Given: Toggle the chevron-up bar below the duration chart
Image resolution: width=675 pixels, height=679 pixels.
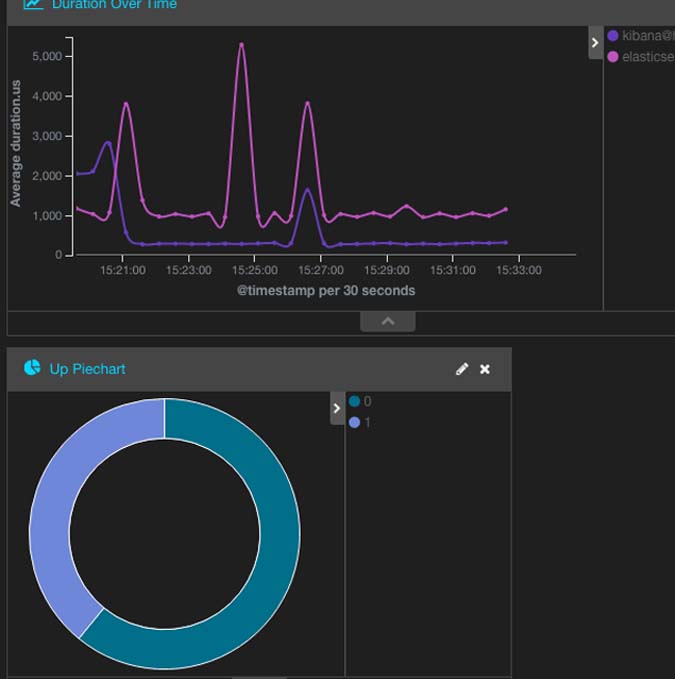Looking at the screenshot, I should pyautogui.click(x=388, y=321).
